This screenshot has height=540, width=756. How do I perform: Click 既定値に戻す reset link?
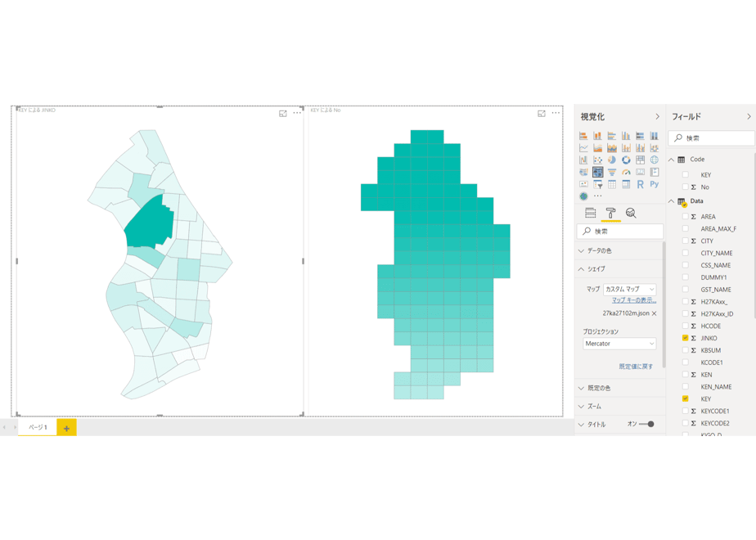click(636, 367)
